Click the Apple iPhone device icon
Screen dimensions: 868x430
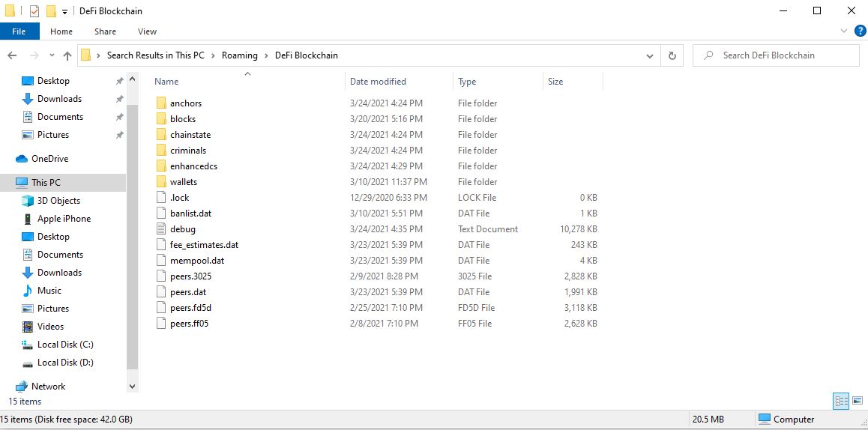coord(27,219)
